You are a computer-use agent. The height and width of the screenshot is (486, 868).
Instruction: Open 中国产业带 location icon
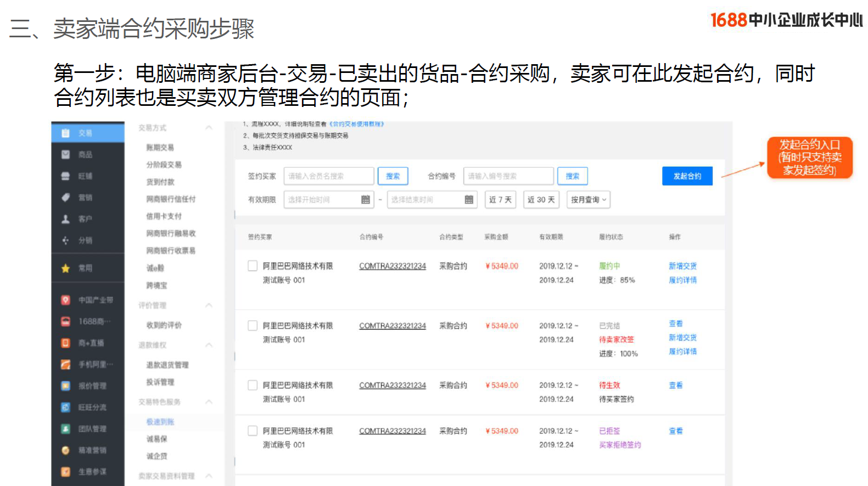click(66, 300)
